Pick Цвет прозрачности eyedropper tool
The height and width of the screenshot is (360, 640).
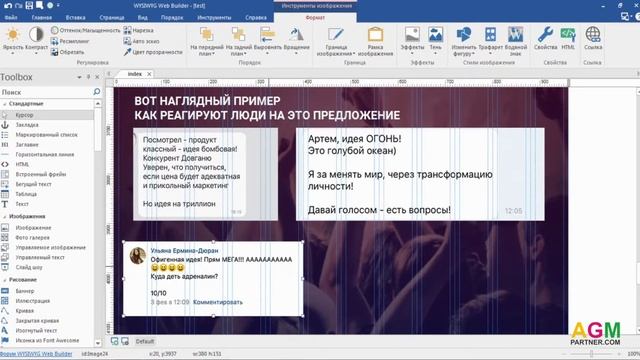[153, 52]
